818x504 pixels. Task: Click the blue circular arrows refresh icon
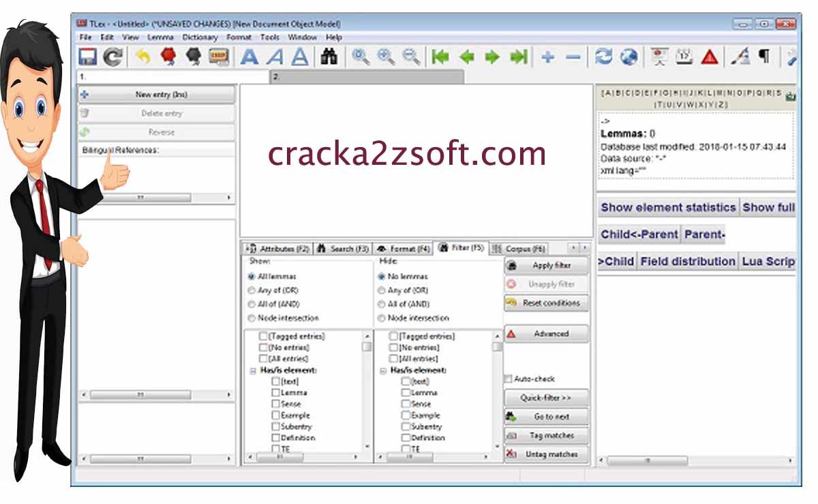click(603, 57)
